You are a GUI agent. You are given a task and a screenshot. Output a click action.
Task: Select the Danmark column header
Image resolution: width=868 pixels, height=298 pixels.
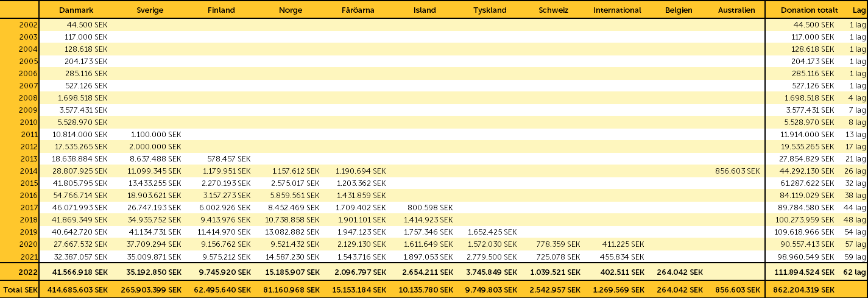click(x=76, y=10)
